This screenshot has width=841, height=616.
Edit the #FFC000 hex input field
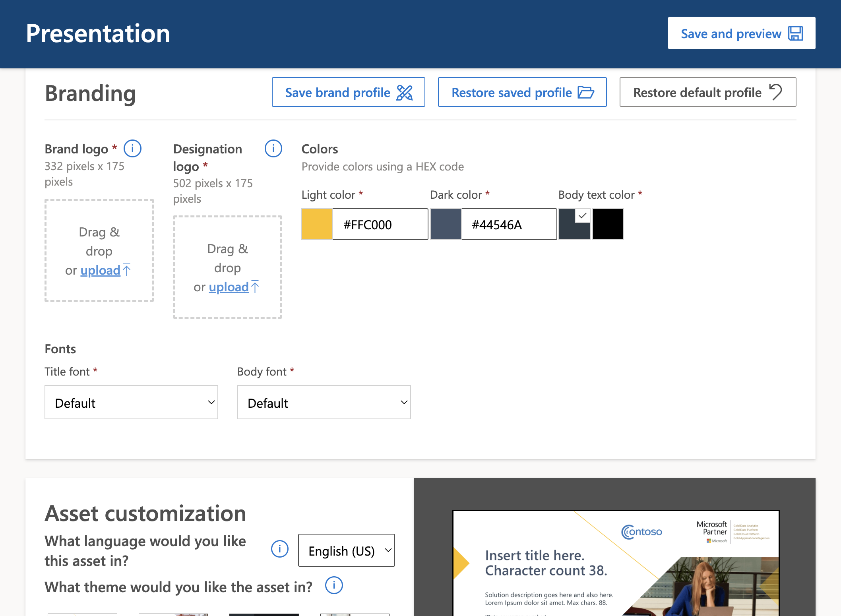click(x=380, y=224)
